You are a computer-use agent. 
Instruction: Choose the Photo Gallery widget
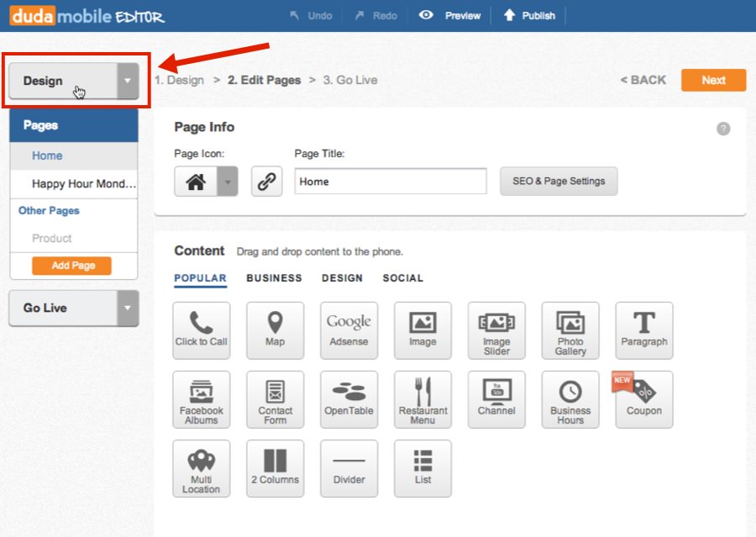click(570, 330)
